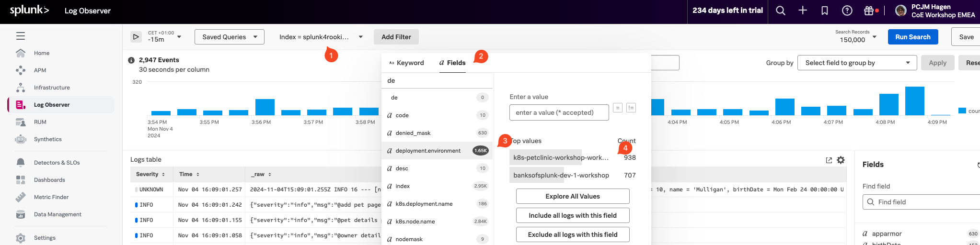Click the gift what's new icon
Viewport: 980px width, 245px height.
click(869, 11)
